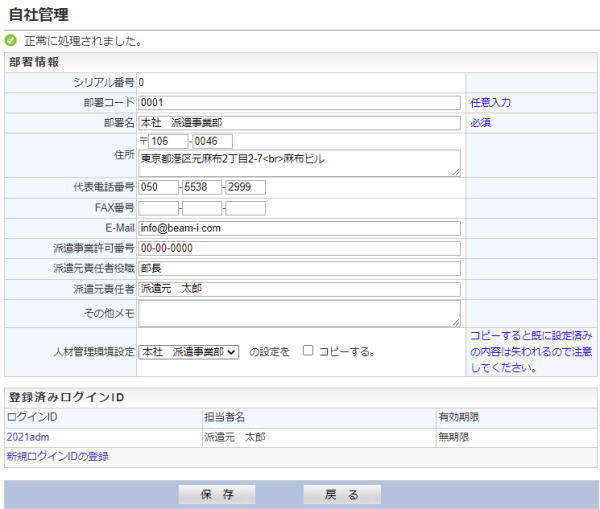Screen dimensions: 600x509
Task: Click the address textarea
Action: [299, 163]
